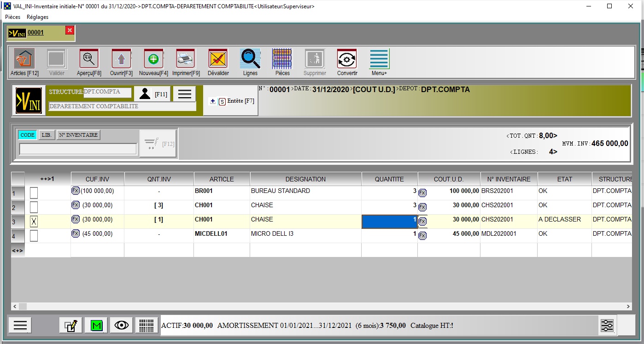Print using the Imprimer[F9] icon
This screenshot has height=344, width=644.
coord(186,59)
